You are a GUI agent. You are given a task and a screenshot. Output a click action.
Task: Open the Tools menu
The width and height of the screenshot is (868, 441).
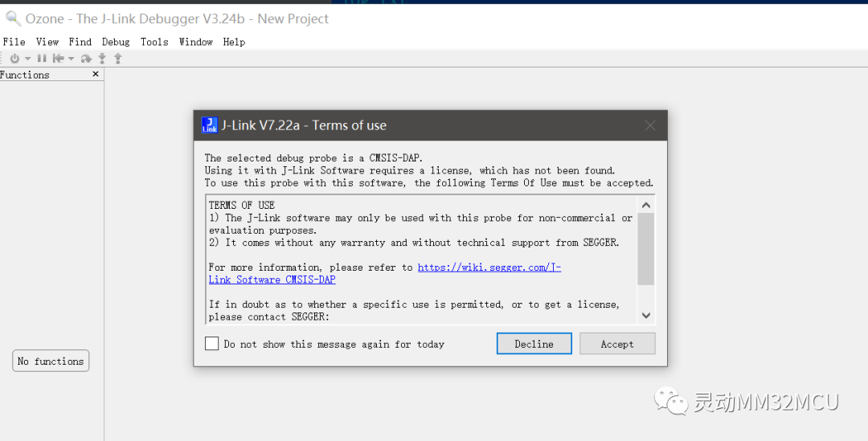pyautogui.click(x=154, y=42)
